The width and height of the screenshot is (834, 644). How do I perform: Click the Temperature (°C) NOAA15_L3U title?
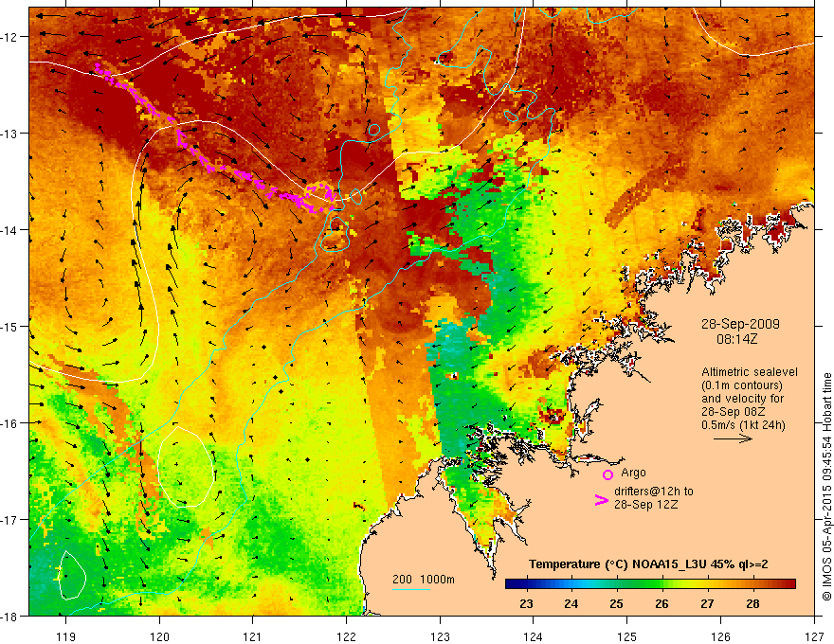[648, 564]
